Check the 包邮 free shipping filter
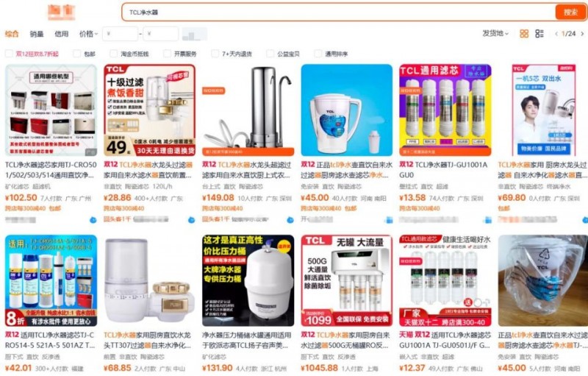The width and height of the screenshot is (588, 376). (77, 54)
